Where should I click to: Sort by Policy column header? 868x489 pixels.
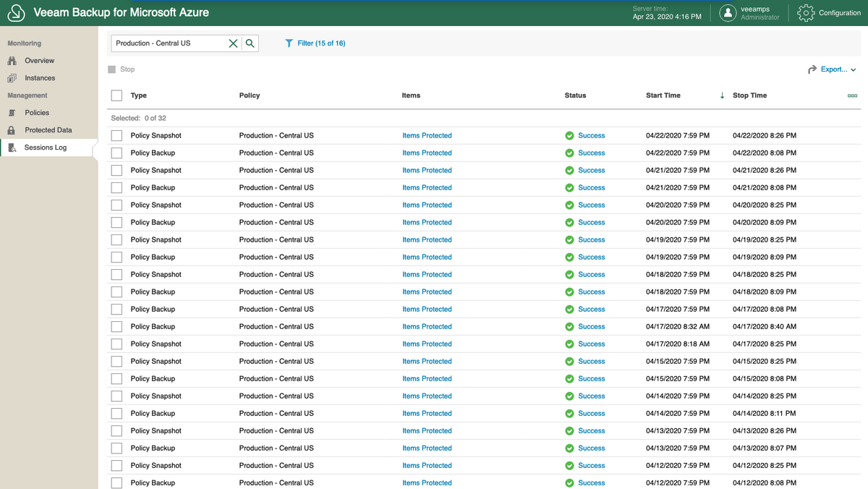[250, 95]
